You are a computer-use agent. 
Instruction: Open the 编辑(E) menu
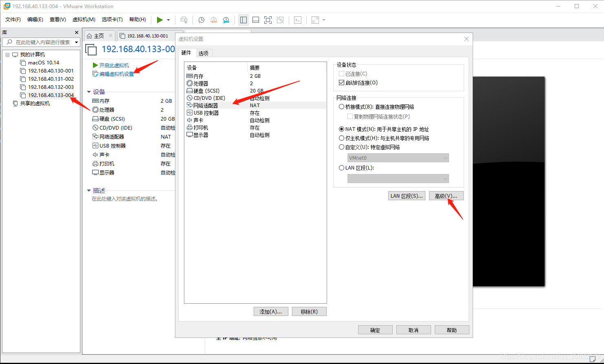coord(35,20)
